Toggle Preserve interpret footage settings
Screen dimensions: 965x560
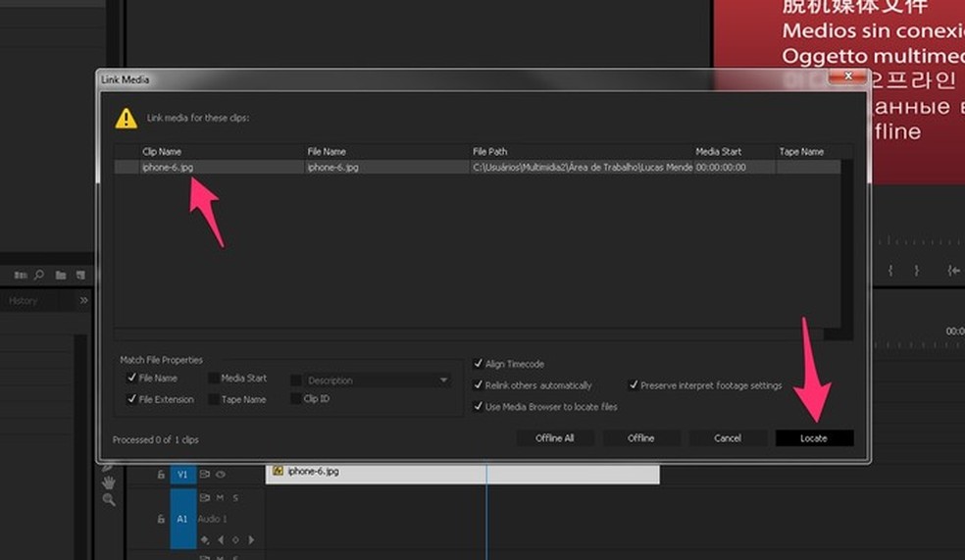click(x=634, y=385)
